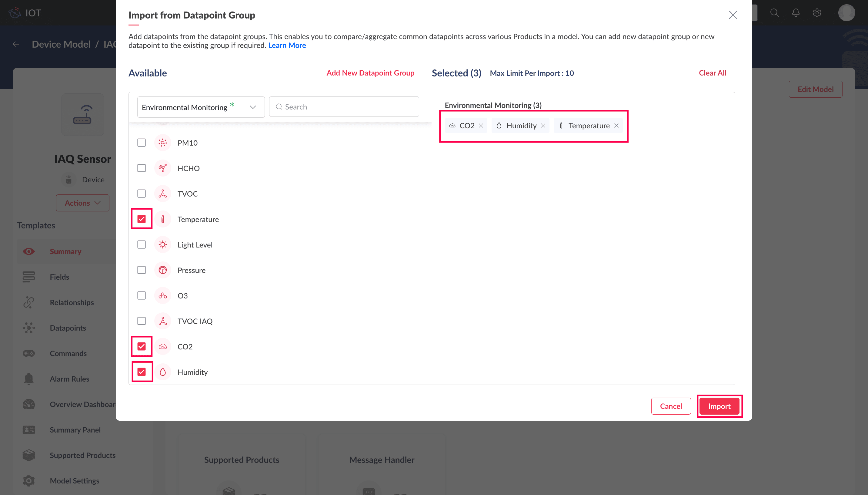
Task: Click the global search icon
Action: pyautogui.click(x=774, y=13)
